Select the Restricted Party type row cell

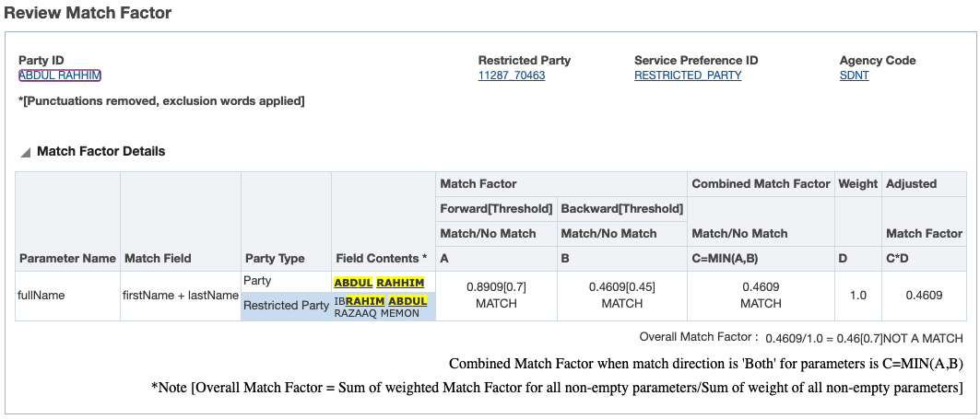click(x=286, y=305)
